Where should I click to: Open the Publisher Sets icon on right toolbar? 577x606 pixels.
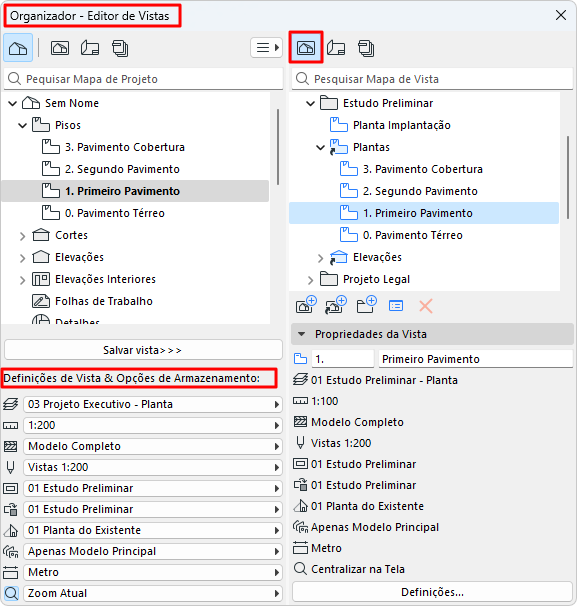pyautogui.click(x=366, y=48)
